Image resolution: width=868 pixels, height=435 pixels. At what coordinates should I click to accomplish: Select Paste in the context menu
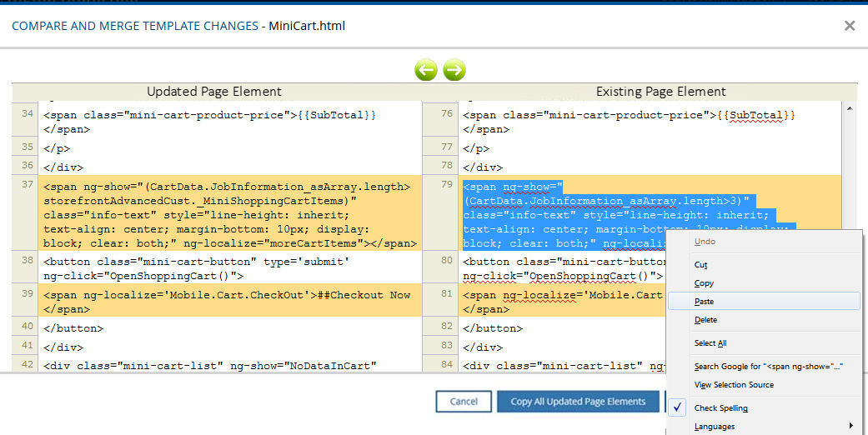(x=704, y=302)
